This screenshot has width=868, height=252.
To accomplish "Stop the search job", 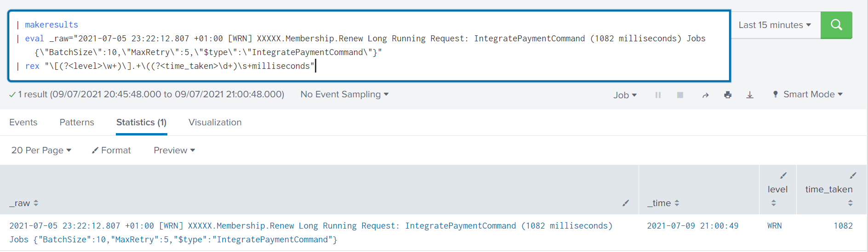I will click(680, 95).
